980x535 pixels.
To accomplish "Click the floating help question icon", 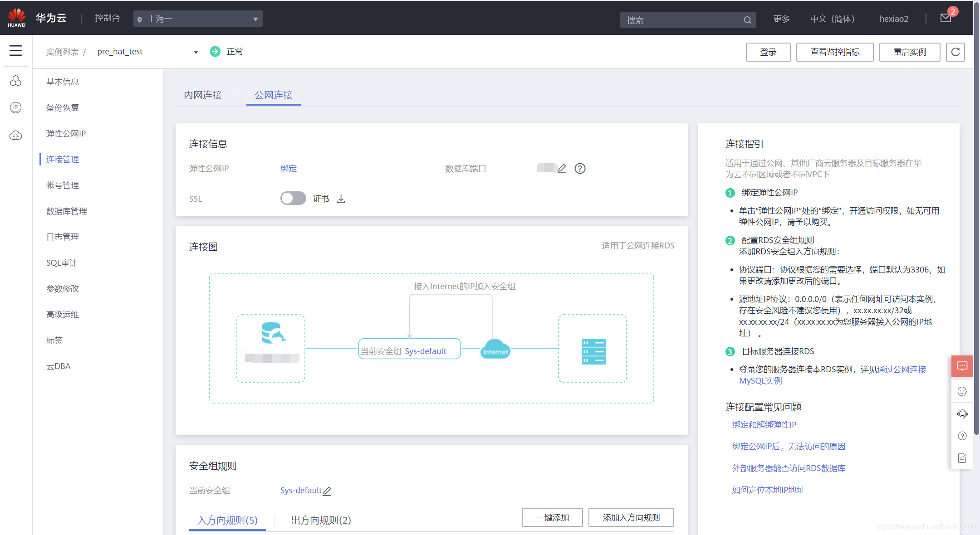I will point(962,436).
